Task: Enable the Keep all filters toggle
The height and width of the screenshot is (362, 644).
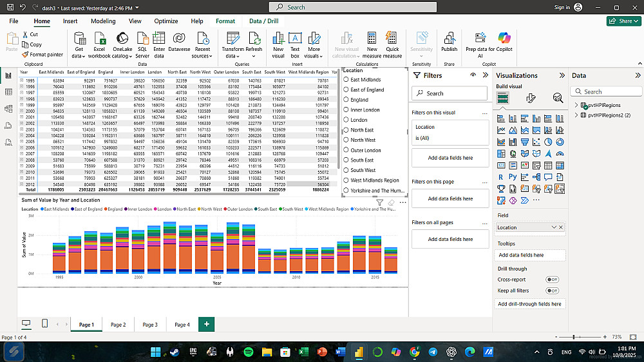Action: pyautogui.click(x=552, y=291)
